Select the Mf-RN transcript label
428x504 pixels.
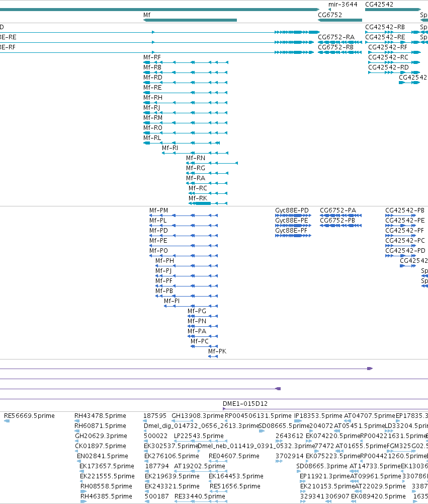[196, 158]
